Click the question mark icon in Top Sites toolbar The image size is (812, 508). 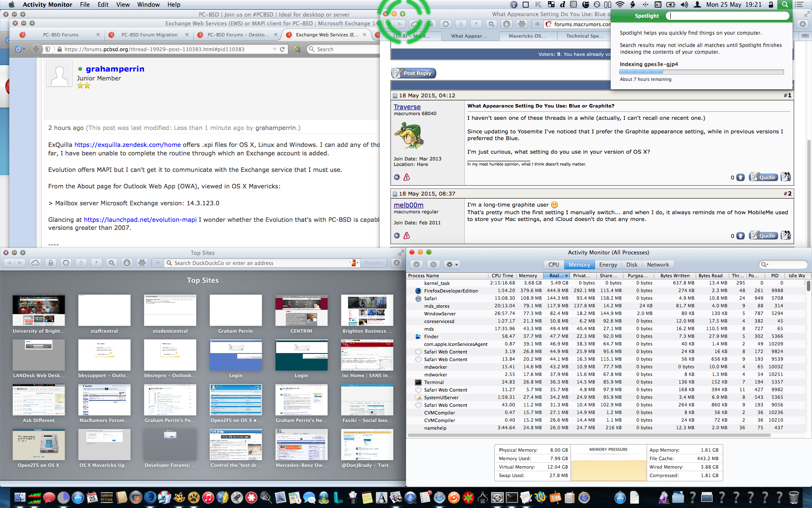coord(96,263)
